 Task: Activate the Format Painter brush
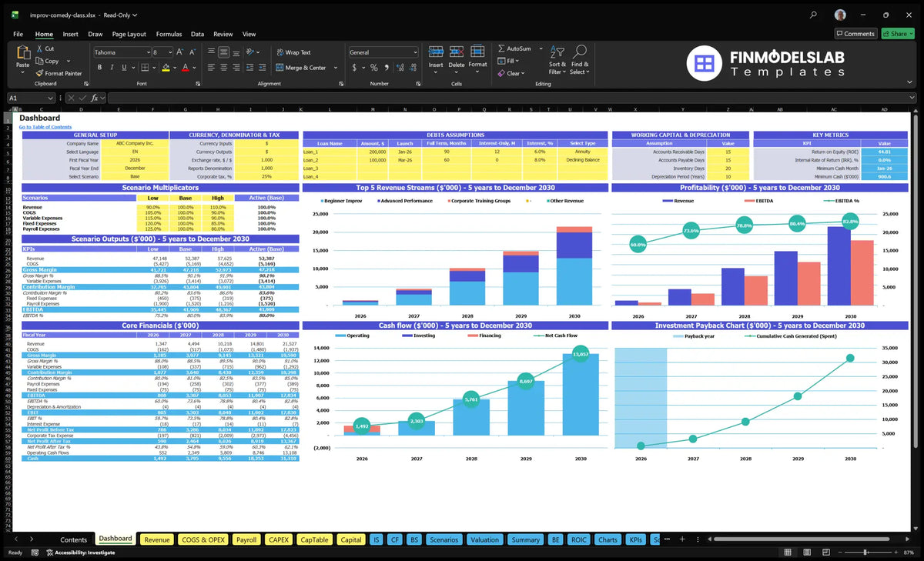click(38, 73)
